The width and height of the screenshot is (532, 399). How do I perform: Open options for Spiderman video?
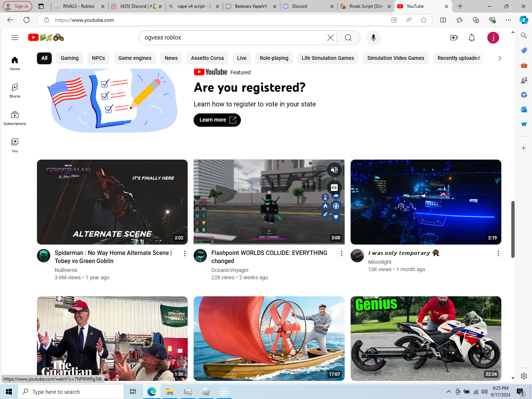pos(185,253)
